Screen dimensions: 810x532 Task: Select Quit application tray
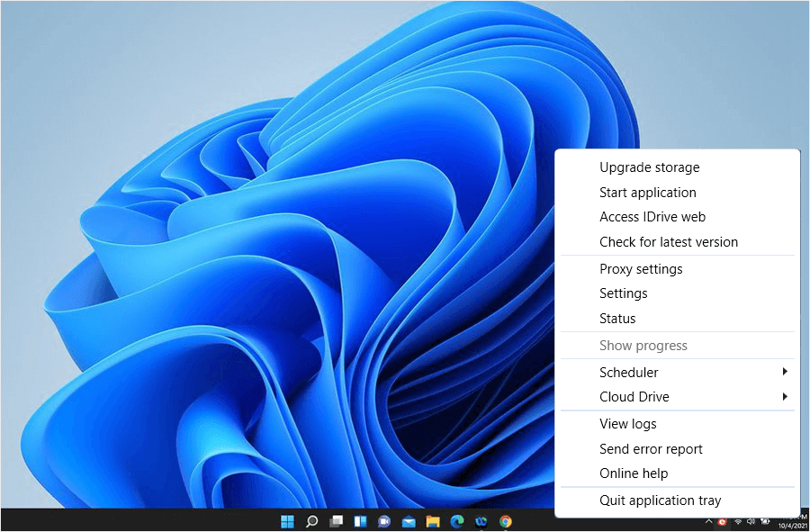(660, 500)
